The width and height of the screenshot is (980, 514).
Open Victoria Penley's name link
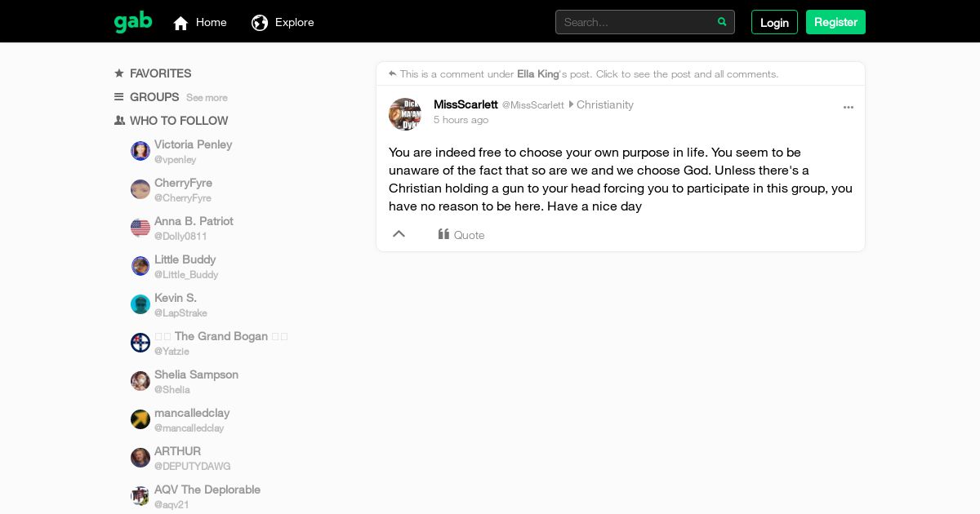[x=194, y=144]
